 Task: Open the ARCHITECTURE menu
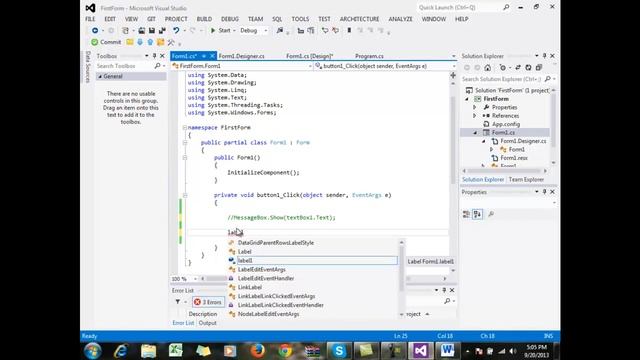(359, 19)
